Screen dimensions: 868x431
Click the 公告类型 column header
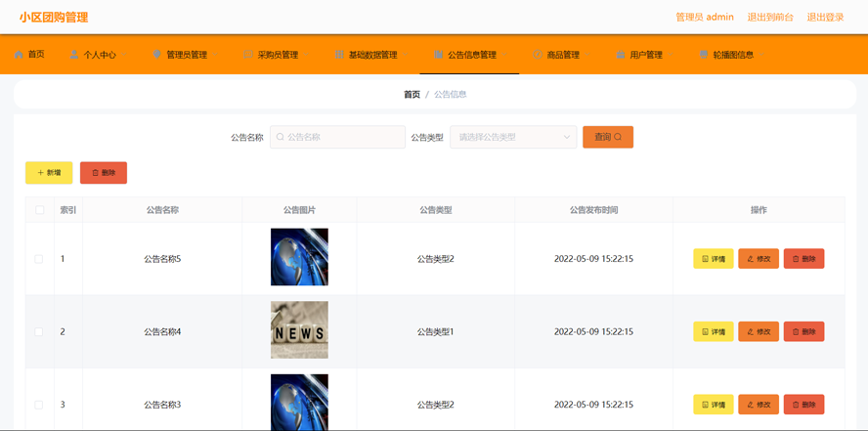point(436,210)
